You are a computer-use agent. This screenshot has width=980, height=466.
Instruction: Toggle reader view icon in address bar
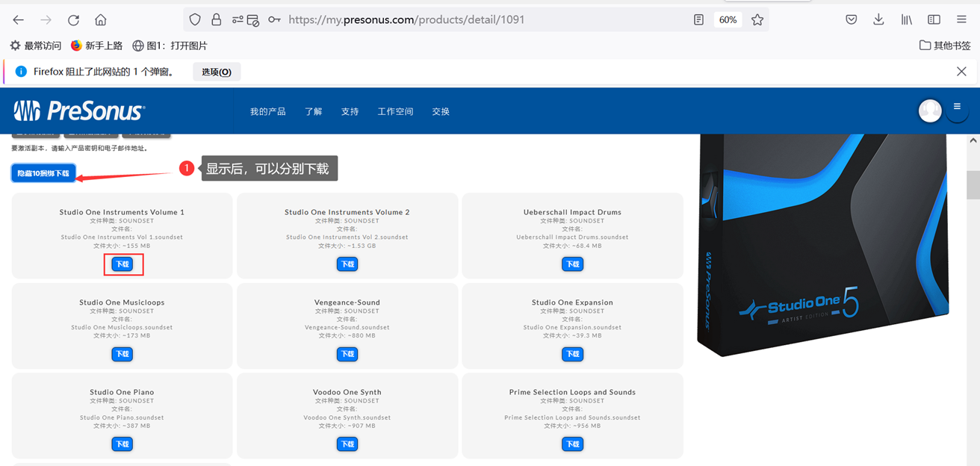[x=698, y=20]
